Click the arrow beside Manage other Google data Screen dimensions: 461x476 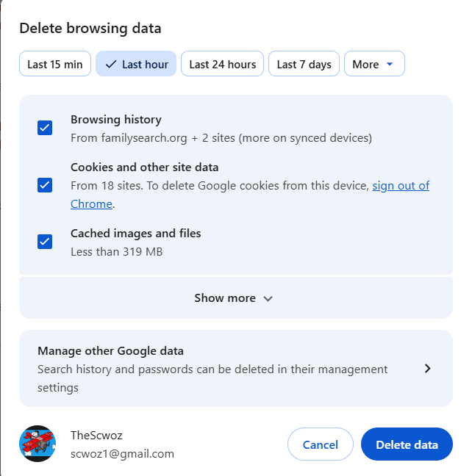pyautogui.click(x=428, y=369)
